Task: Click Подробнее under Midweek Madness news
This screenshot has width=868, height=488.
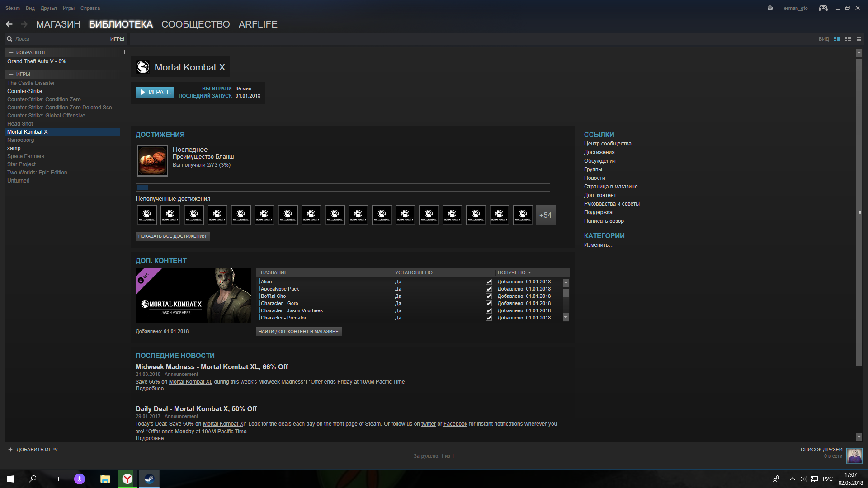Action: (x=150, y=389)
